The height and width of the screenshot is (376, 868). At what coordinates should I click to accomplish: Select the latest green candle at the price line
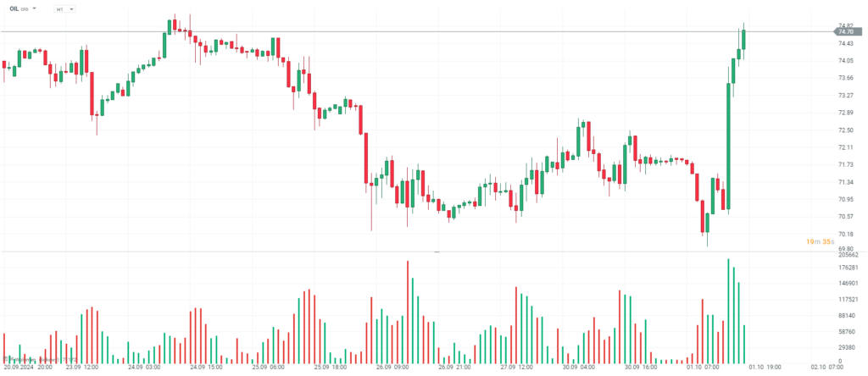coord(743,39)
